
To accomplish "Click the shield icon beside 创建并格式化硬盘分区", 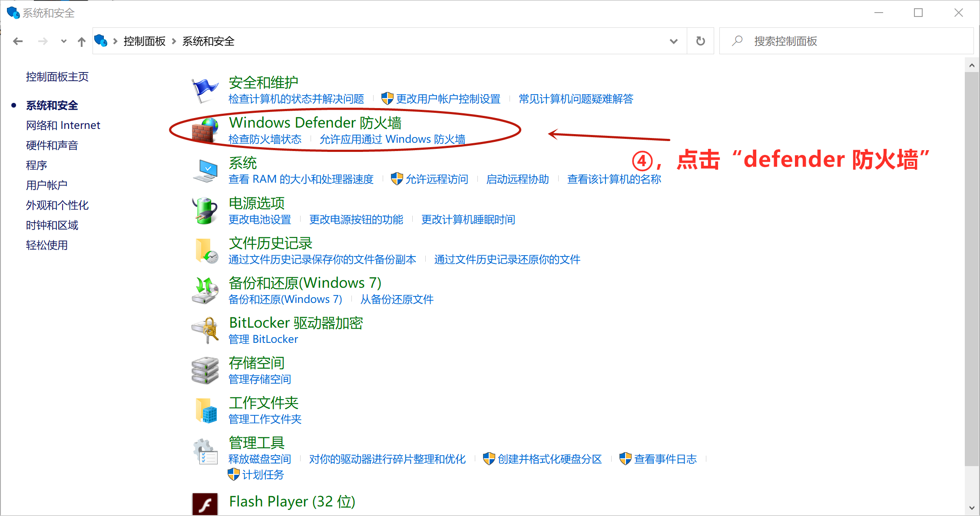I will pyautogui.click(x=489, y=459).
